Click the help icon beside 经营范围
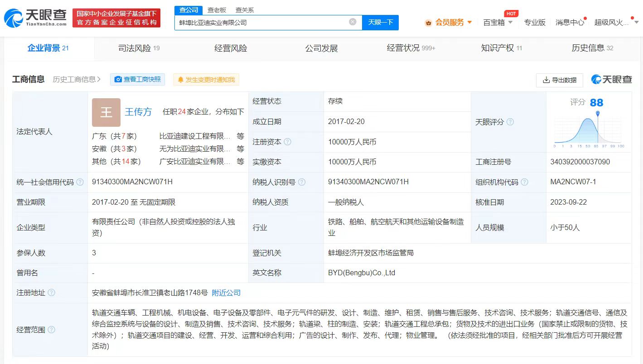Viewport: 643px width, 364px height. point(52,330)
